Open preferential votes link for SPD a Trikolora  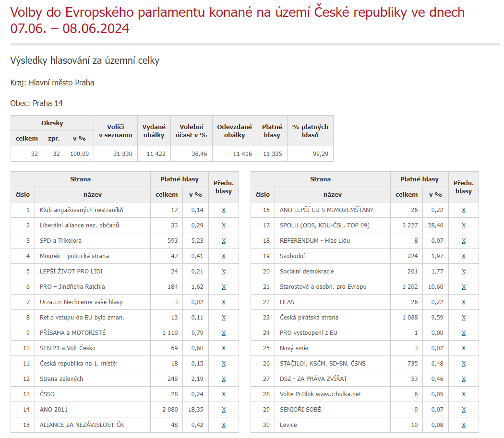click(224, 241)
